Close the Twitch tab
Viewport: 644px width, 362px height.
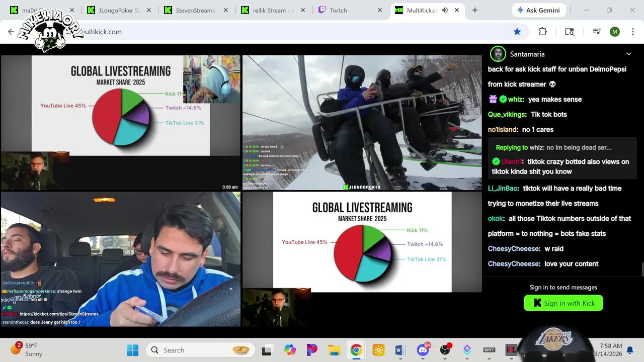point(380,10)
